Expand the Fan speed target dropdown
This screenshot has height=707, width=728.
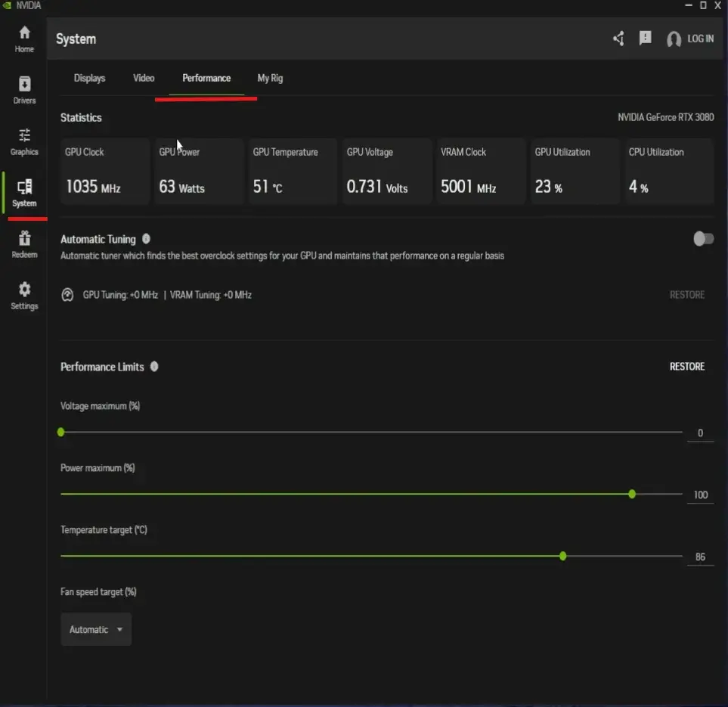point(96,629)
